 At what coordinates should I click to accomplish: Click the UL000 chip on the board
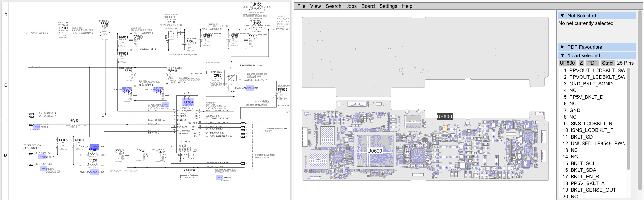412,122
